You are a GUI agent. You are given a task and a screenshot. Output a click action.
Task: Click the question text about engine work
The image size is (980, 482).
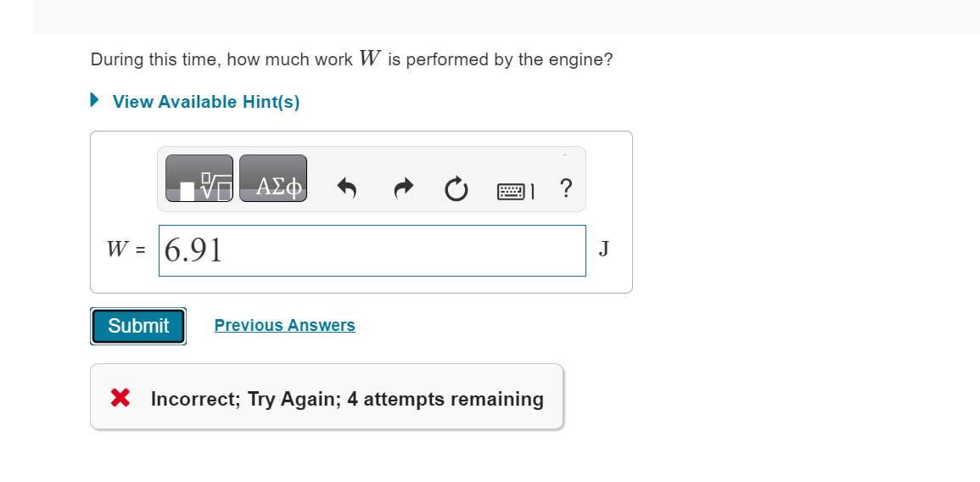click(352, 59)
